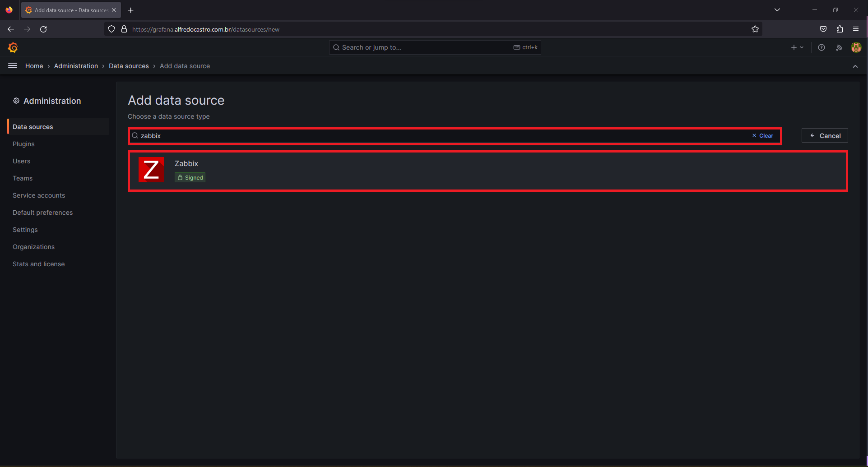Open the help question mark icon
The width and height of the screenshot is (868, 467).
822,47
